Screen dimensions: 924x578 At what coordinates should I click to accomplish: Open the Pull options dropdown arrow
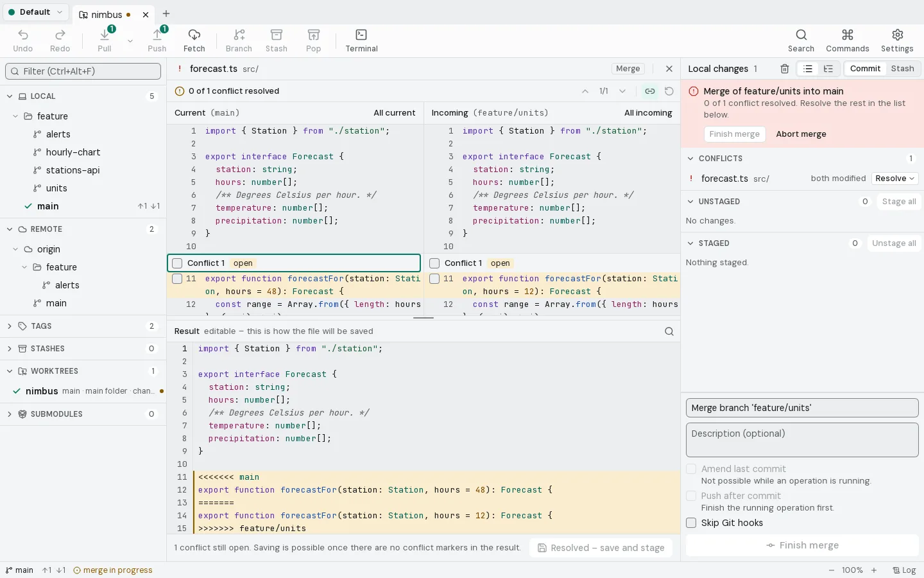click(130, 41)
